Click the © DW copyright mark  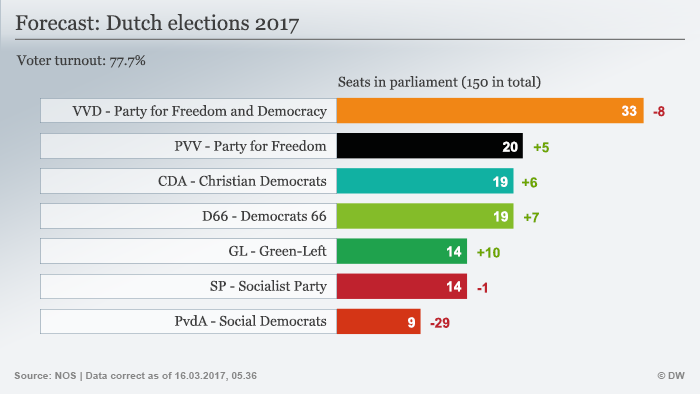coord(671,376)
